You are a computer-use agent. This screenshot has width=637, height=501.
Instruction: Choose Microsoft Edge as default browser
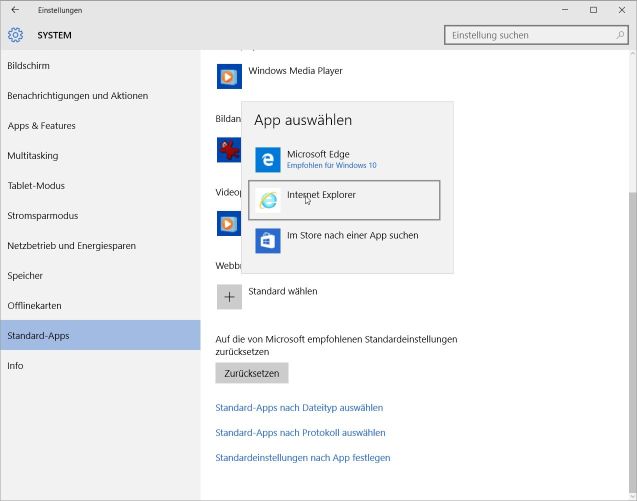(344, 160)
